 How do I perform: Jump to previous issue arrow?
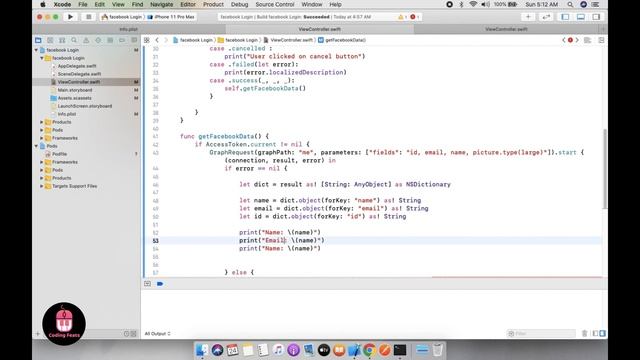pos(564,40)
